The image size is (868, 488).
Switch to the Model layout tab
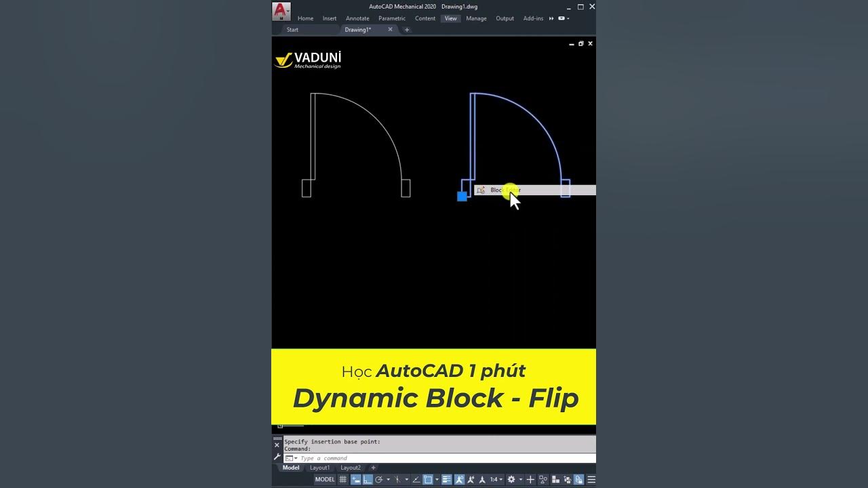(x=291, y=468)
